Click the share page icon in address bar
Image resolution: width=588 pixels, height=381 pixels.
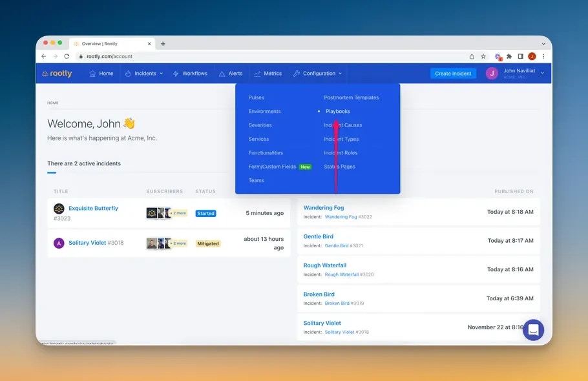[472, 56]
